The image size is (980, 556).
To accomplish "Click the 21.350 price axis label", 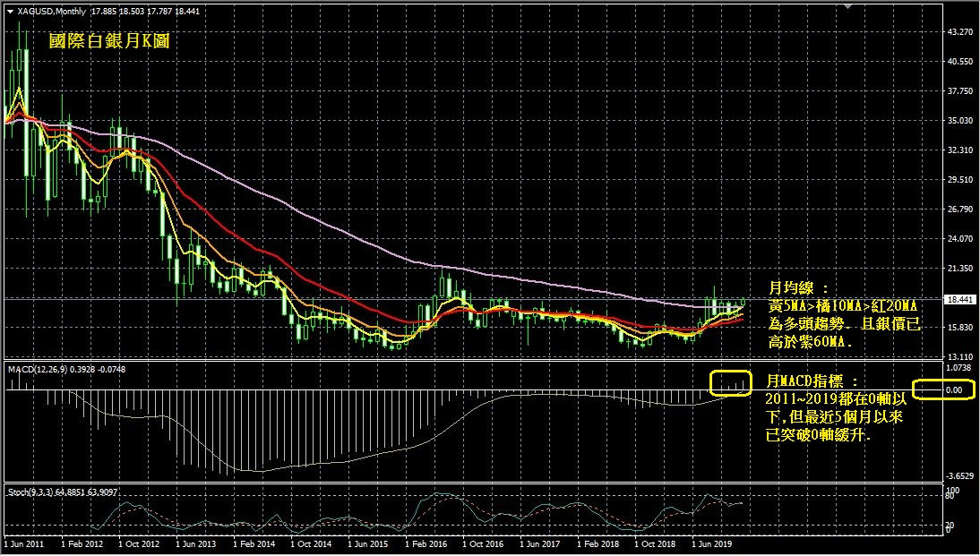I will [x=960, y=269].
